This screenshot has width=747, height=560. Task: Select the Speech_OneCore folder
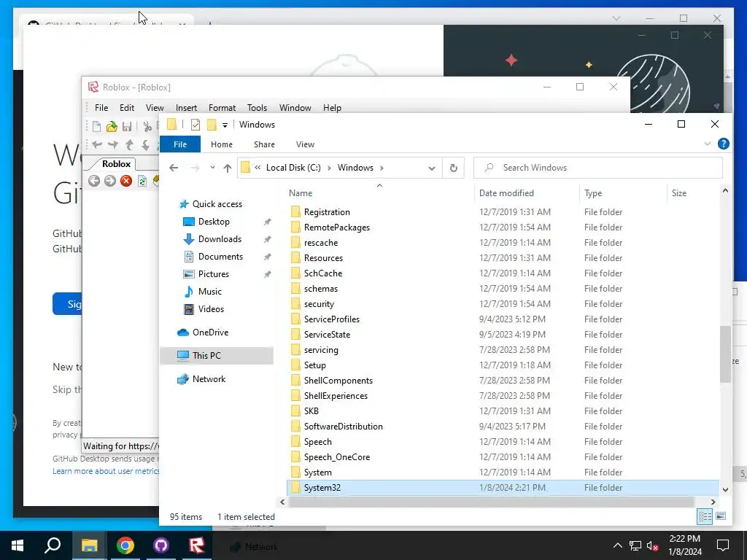click(x=337, y=457)
